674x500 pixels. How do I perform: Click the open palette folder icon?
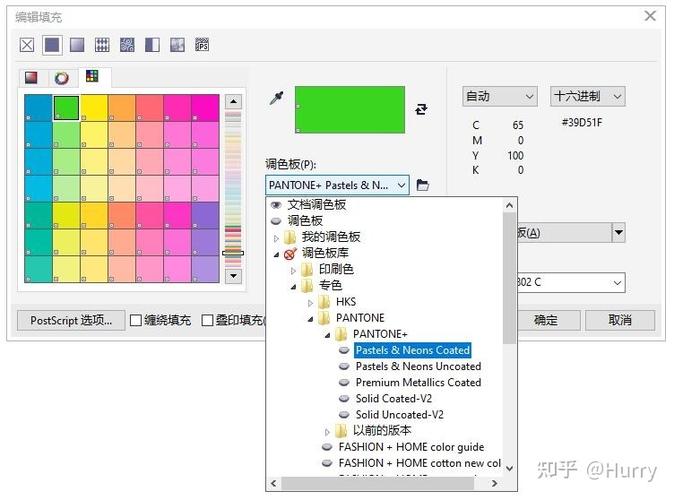click(x=423, y=185)
